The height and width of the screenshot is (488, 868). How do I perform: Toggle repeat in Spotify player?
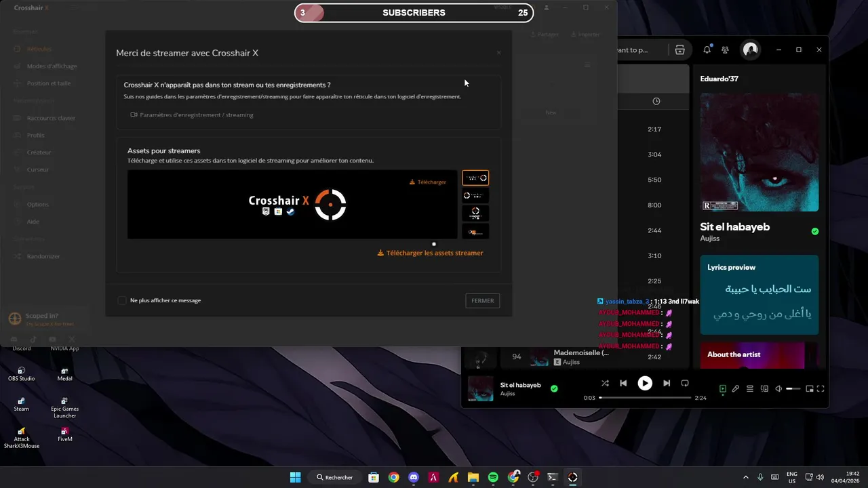pos(685,383)
